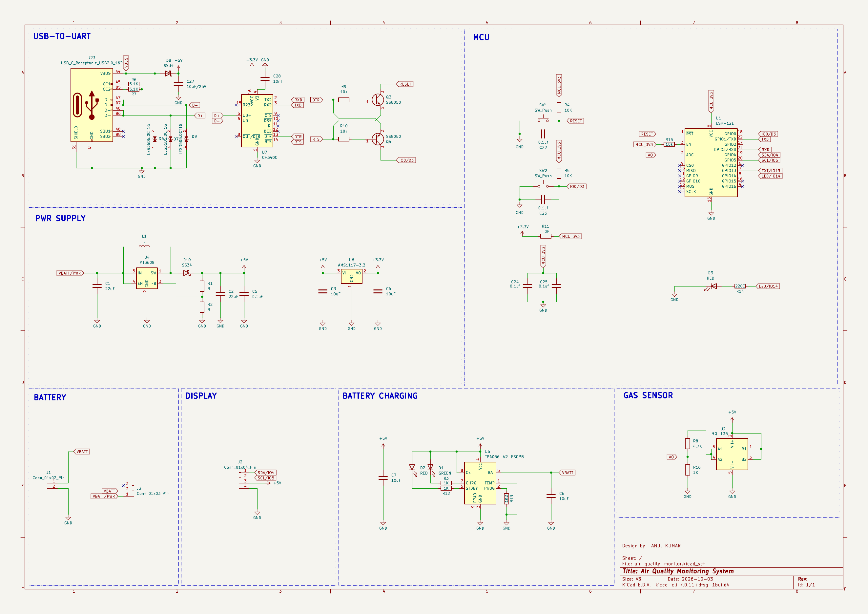Select the PWR SUPPLY section heading
Screen dimensions: 868x614
point(60,218)
